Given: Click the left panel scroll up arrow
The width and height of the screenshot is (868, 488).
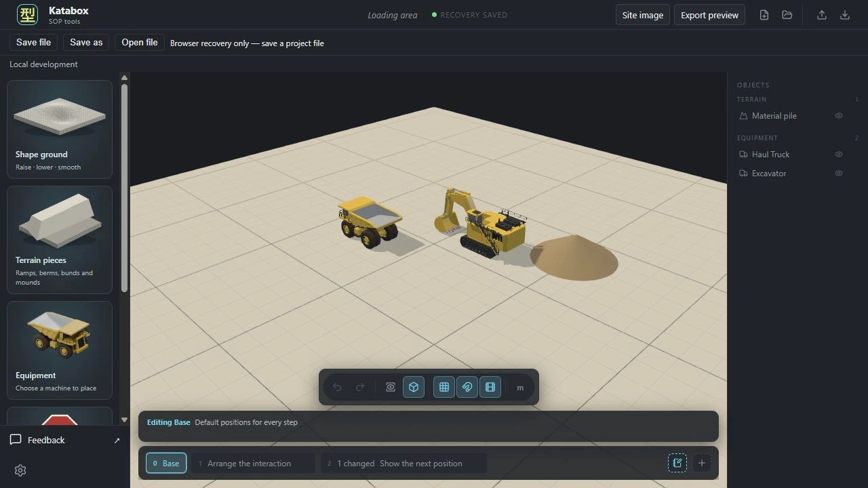Looking at the screenshot, I should pyautogui.click(x=124, y=78).
